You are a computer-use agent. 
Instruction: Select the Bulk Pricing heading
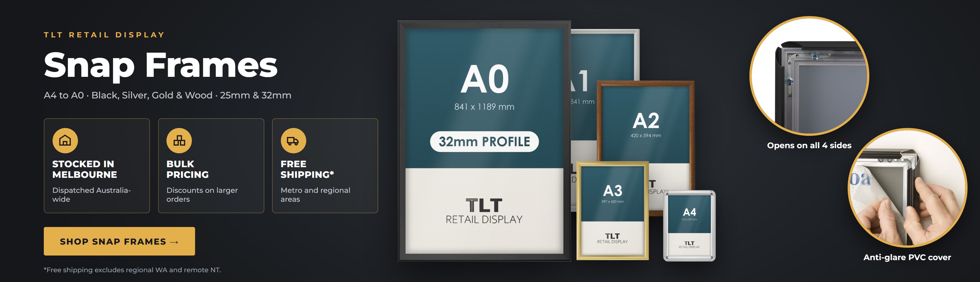click(x=188, y=169)
